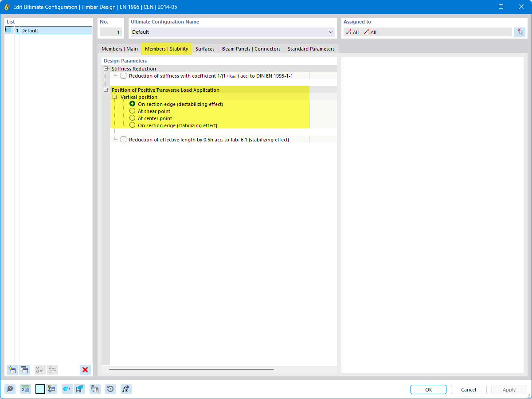Create a new configuration in the list
This screenshot has width=532, height=399.
click(12, 370)
